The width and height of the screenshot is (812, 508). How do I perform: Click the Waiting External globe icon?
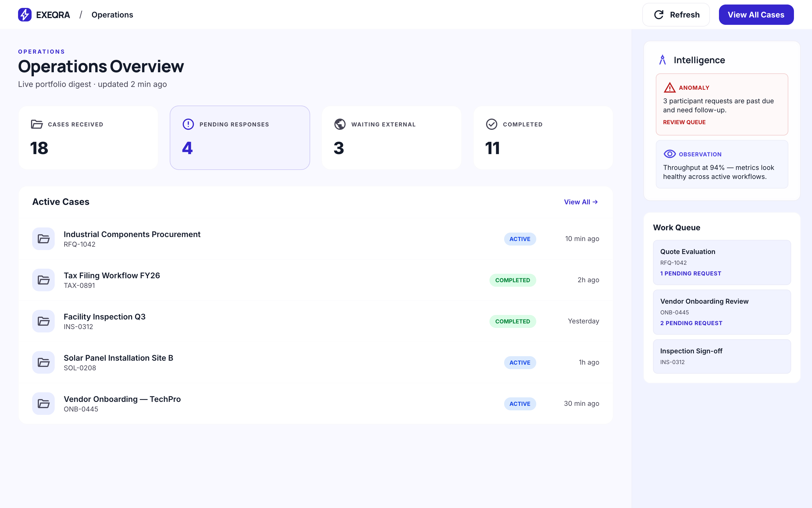tap(340, 124)
